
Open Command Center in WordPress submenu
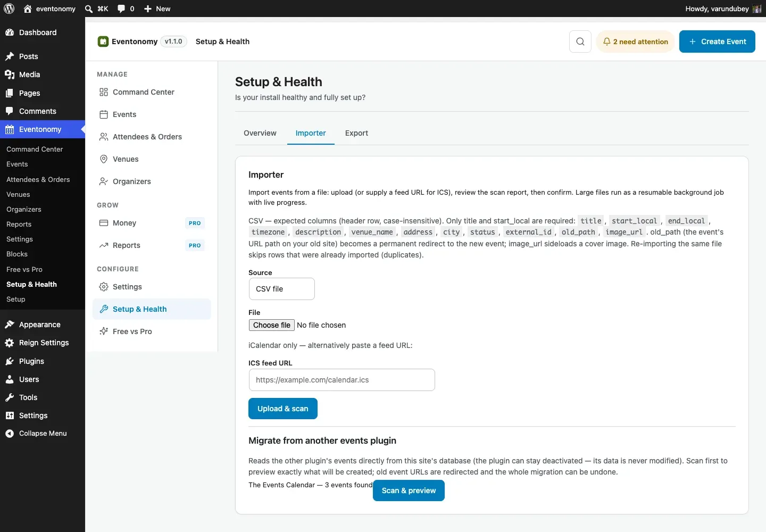(35, 149)
